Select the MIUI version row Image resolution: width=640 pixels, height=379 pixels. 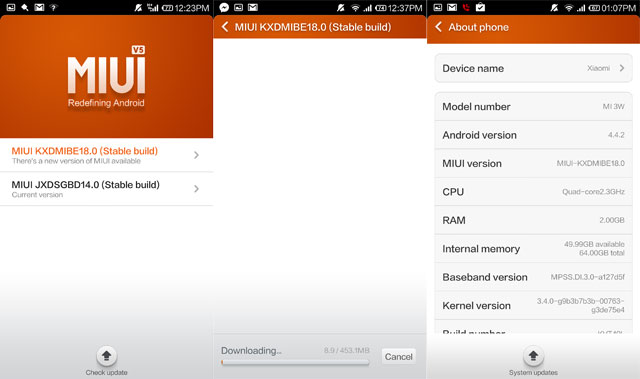point(533,164)
